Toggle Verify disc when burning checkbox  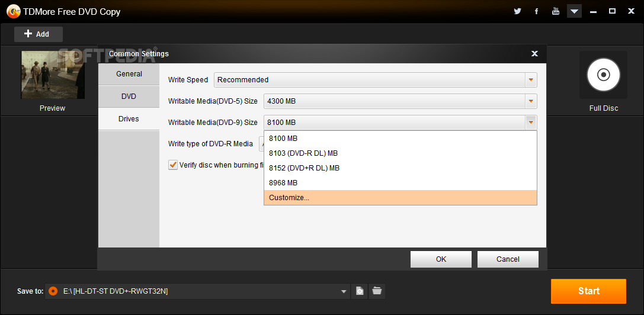tap(173, 165)
